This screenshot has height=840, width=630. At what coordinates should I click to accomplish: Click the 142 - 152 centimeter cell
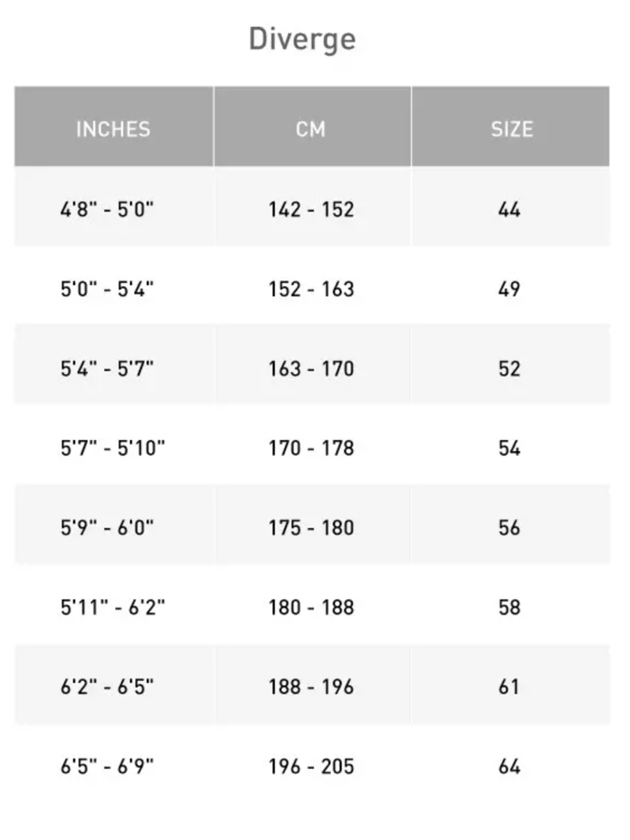point(311,210)
